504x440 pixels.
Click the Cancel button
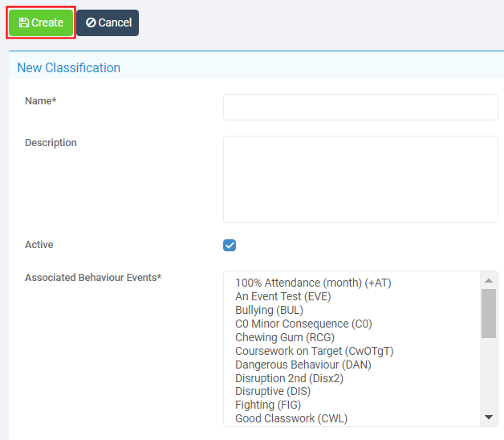pyautogui.click(x=108, y=22)
